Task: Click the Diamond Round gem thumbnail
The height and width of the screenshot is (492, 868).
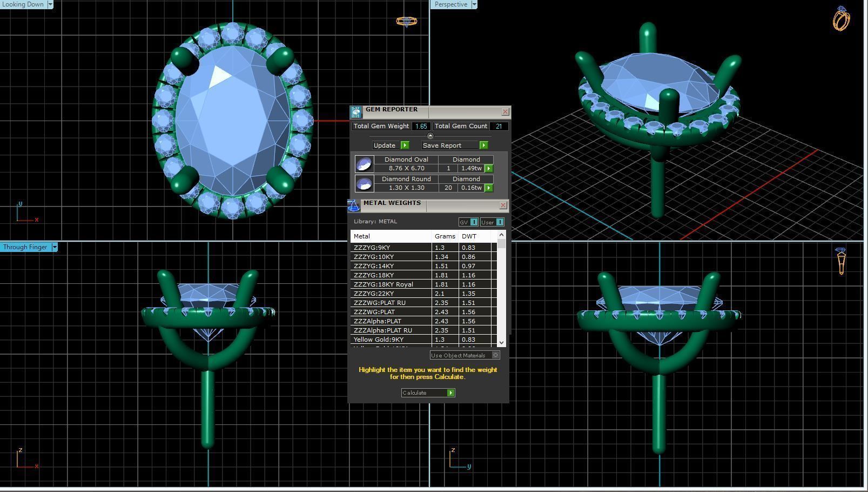Action: pyautogui.click(x=364, y=183)
